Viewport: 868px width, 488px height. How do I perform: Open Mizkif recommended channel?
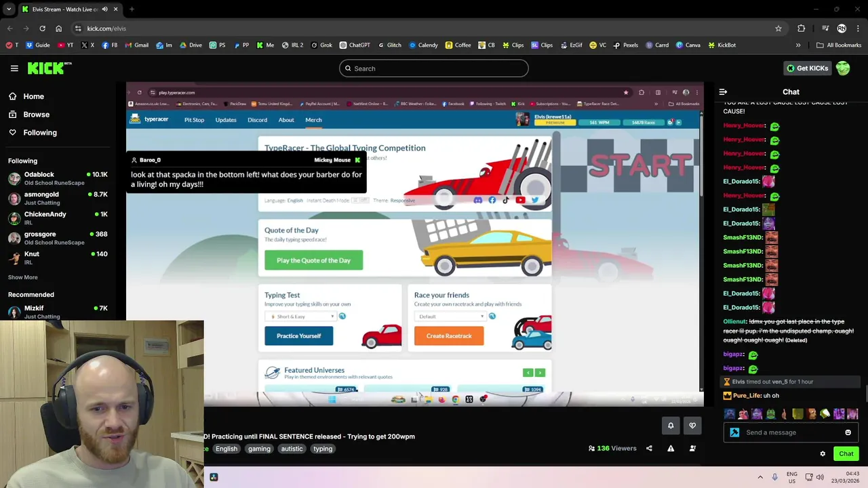pos(58,312)
